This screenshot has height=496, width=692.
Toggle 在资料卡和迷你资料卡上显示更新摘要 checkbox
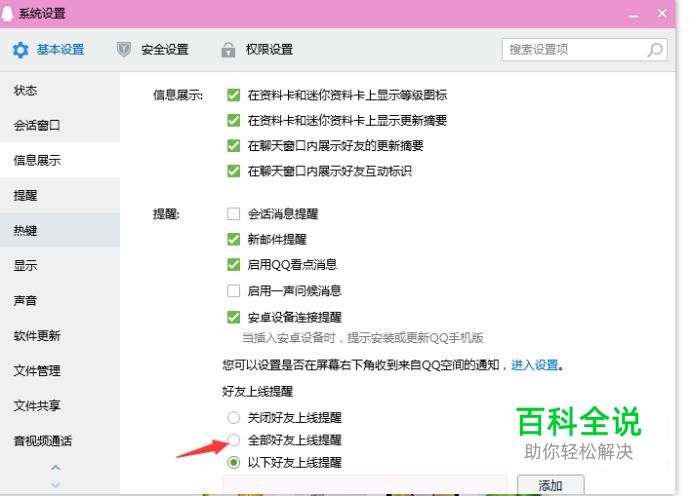click(233, 120)
